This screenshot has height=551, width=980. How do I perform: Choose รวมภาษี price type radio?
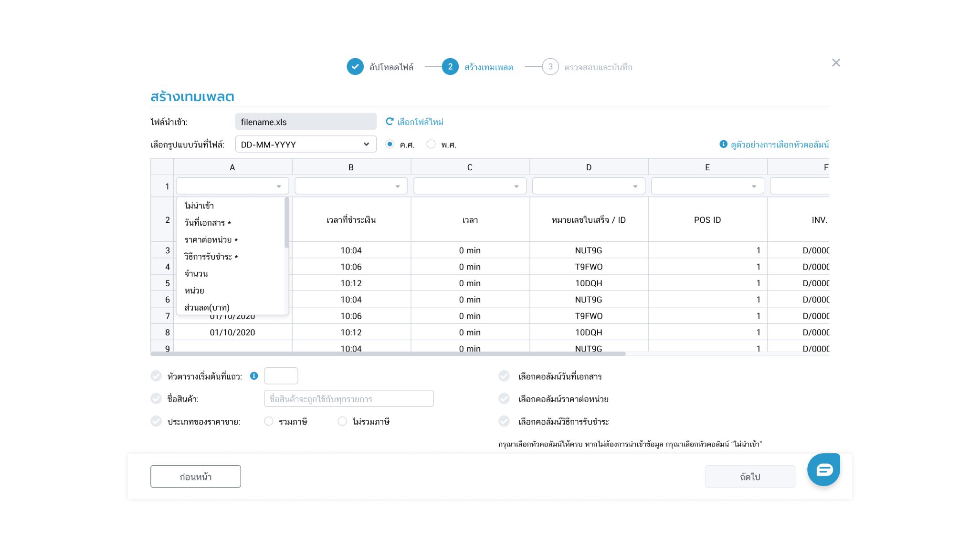pyautogui.click(x=269, y=421)
